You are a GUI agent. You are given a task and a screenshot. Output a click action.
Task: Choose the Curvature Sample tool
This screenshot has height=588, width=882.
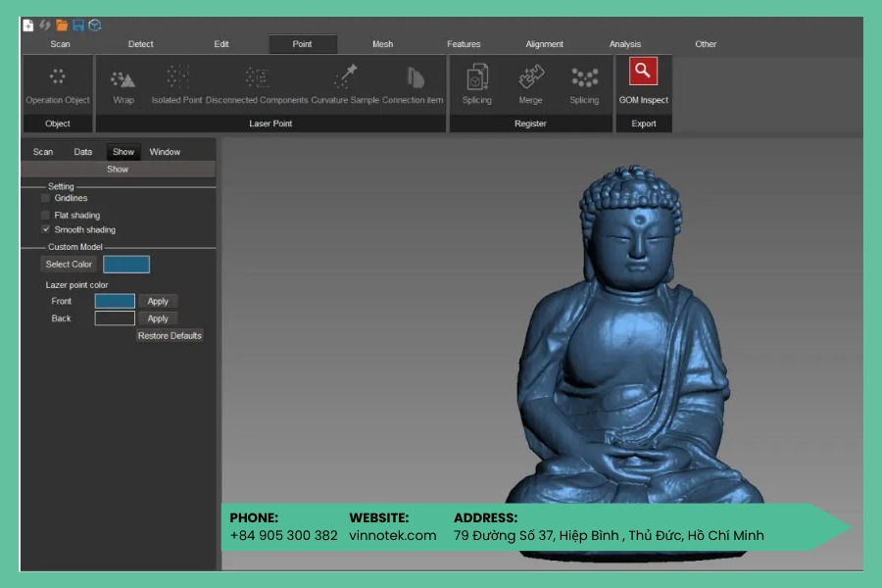click(345, 85)
